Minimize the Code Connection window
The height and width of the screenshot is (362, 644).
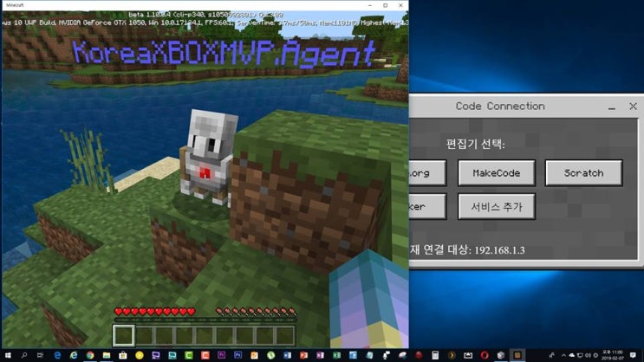(x=612, y=107)
